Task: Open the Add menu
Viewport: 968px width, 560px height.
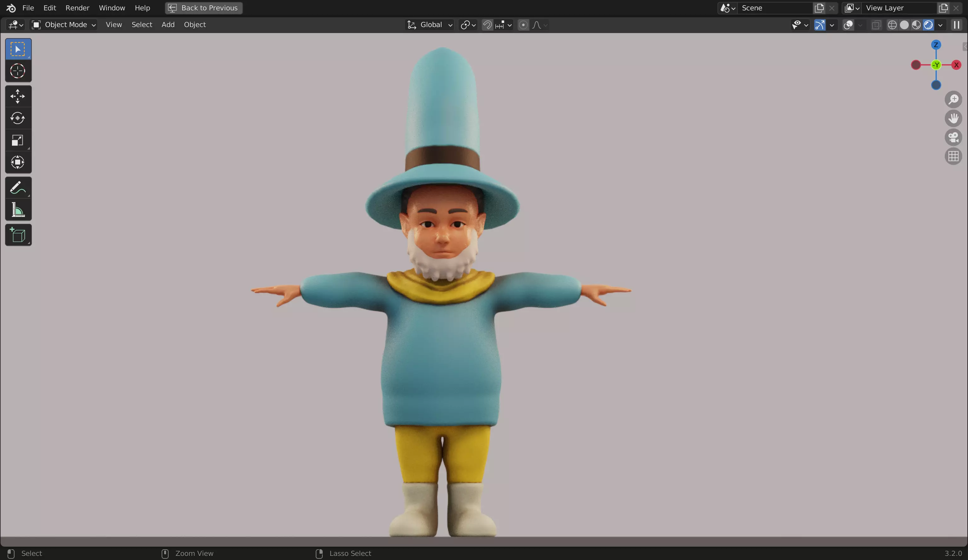Action: (x=168, y=25)
